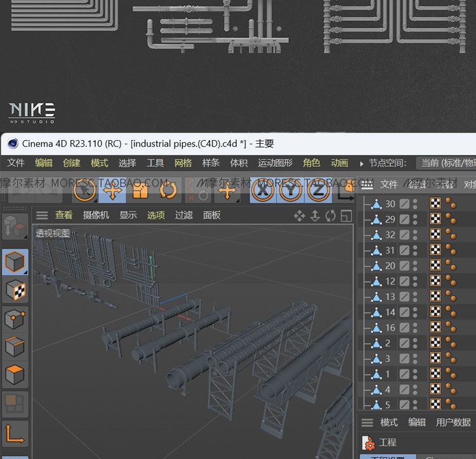The width and height of the screenshot is (476, 459).
Task: Open the 文件 main menu
Action: (16, 163)
